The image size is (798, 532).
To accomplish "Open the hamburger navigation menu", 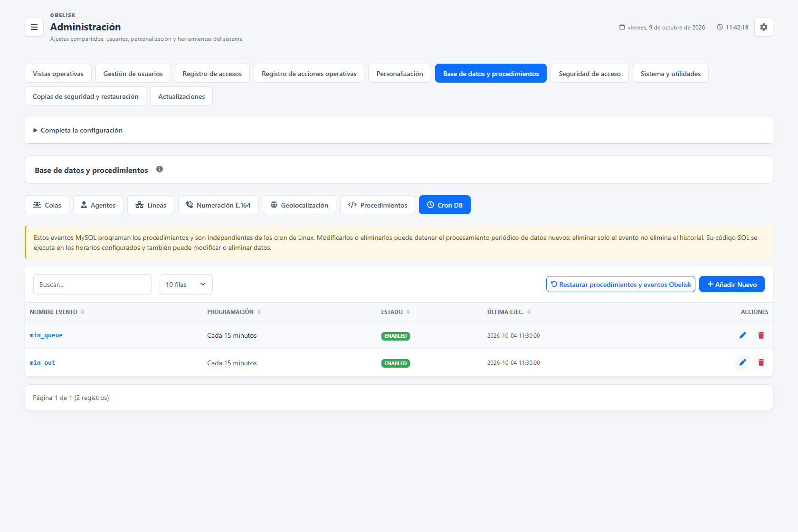I will (x=34, y=27).
